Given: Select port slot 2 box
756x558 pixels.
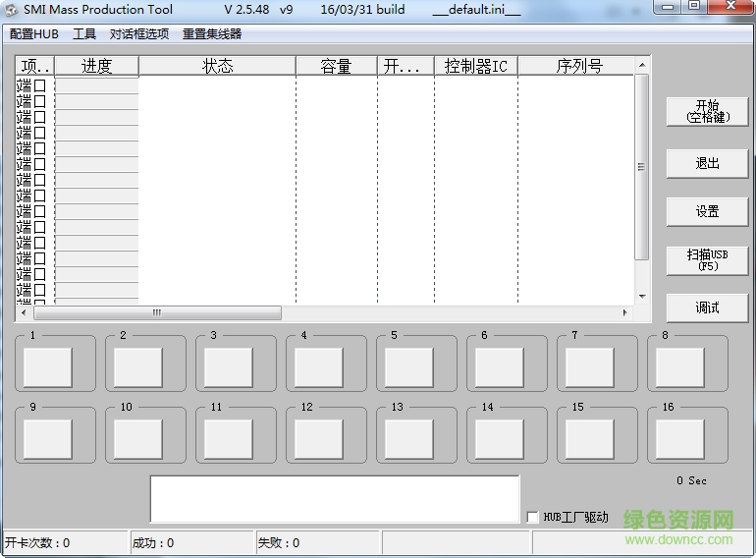Looking at the screenshot, I should point(137,367).
